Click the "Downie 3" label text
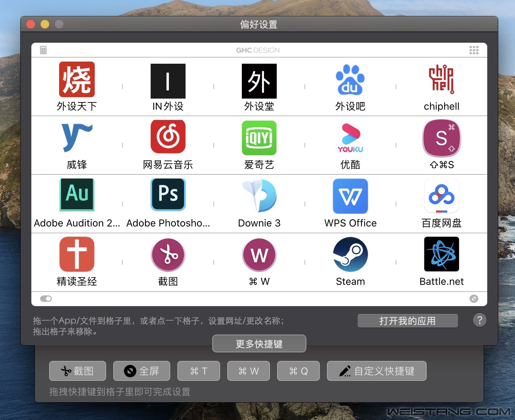515x420 pixels. click(259, 223)
